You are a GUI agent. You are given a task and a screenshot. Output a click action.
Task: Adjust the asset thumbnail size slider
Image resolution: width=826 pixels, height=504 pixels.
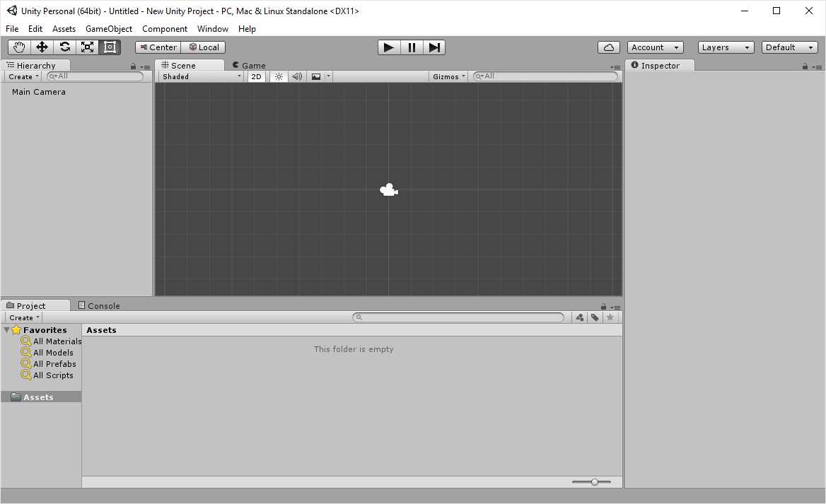click(x=594, y=481)
